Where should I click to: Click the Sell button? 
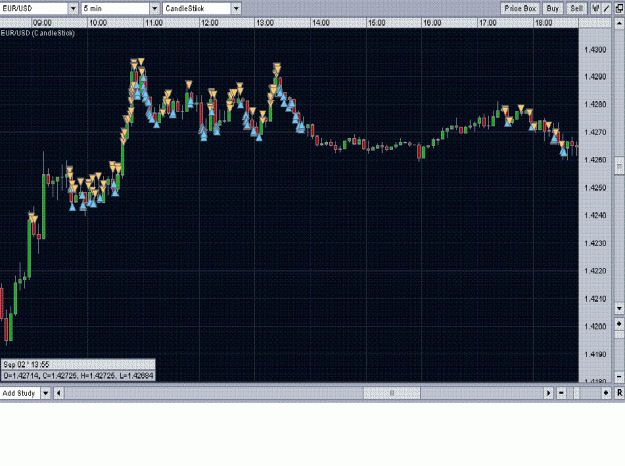click(576, 8)
